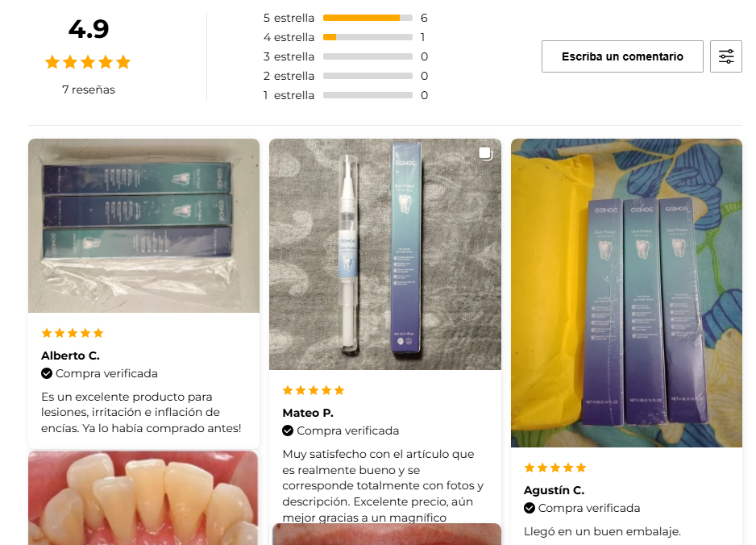The height and width of the screenshot is (545, 756).
Task: Click Agustín C.'s five-star rating
Action: [555, 468]
